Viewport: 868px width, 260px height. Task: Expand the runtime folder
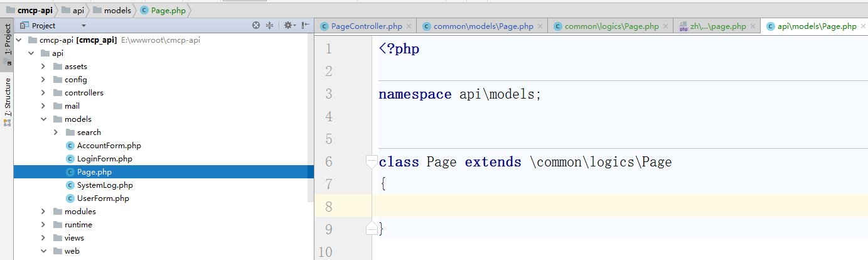coord(43,225)
